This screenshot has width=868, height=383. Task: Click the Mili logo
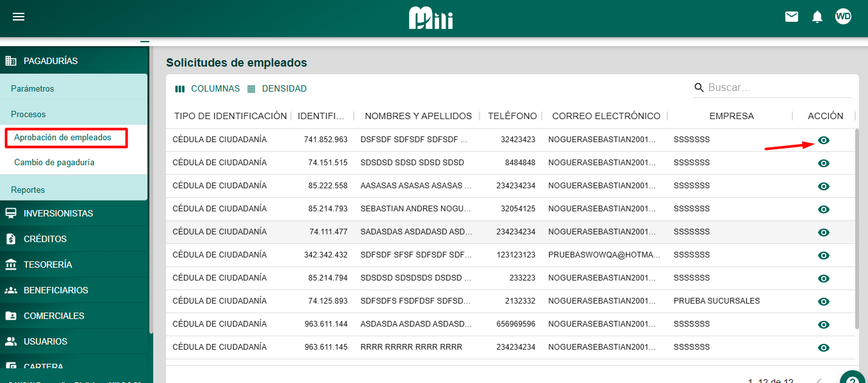(x=431, y=18)
